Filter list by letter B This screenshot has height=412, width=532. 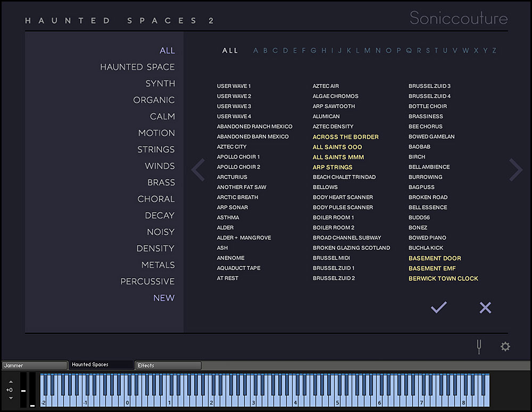tap(265, 51)
